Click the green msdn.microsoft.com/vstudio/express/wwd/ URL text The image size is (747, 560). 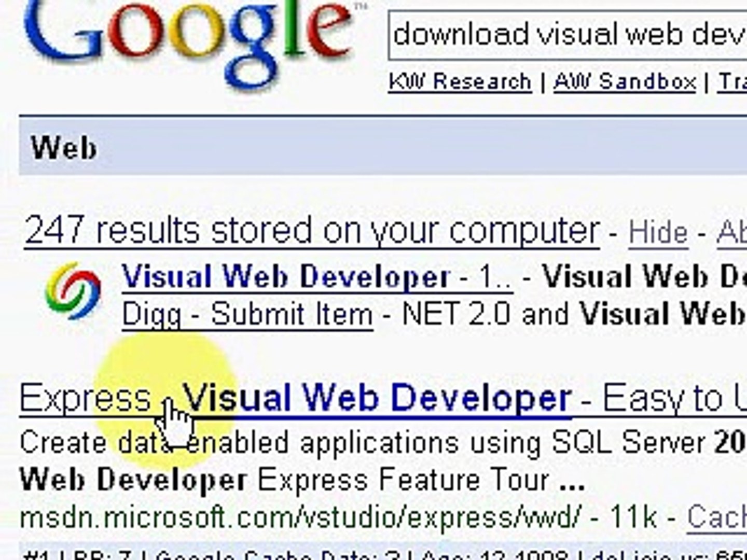300,517
